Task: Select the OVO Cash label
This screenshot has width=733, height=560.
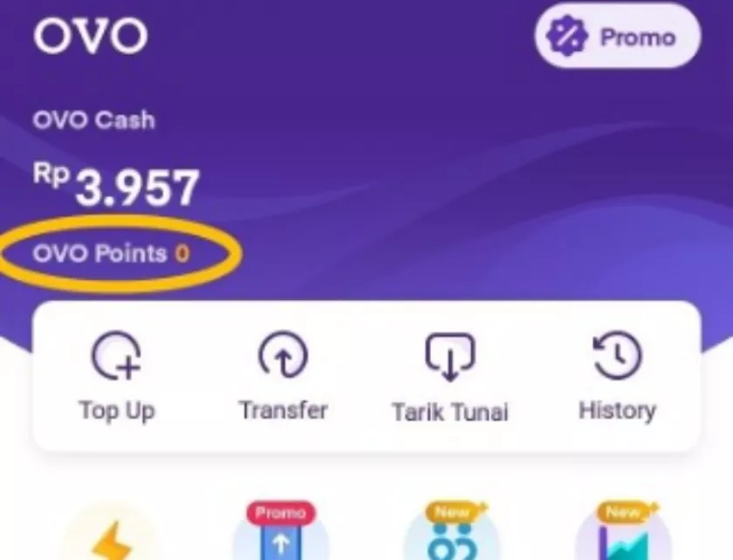Action: pyautogui.click(x=93, y=120)
